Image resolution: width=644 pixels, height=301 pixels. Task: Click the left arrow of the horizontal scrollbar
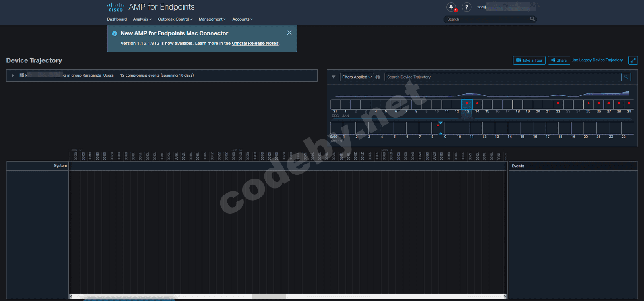pos(71,296)
